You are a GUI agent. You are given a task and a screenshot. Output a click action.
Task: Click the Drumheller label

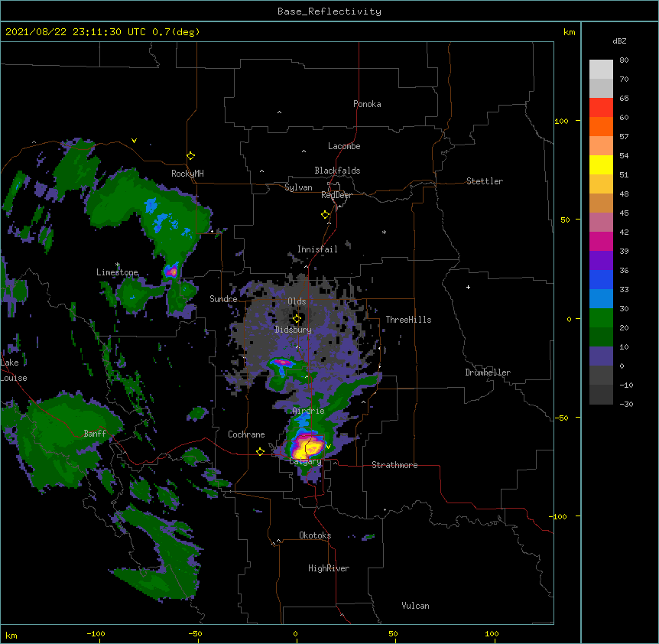coord(488,372)
